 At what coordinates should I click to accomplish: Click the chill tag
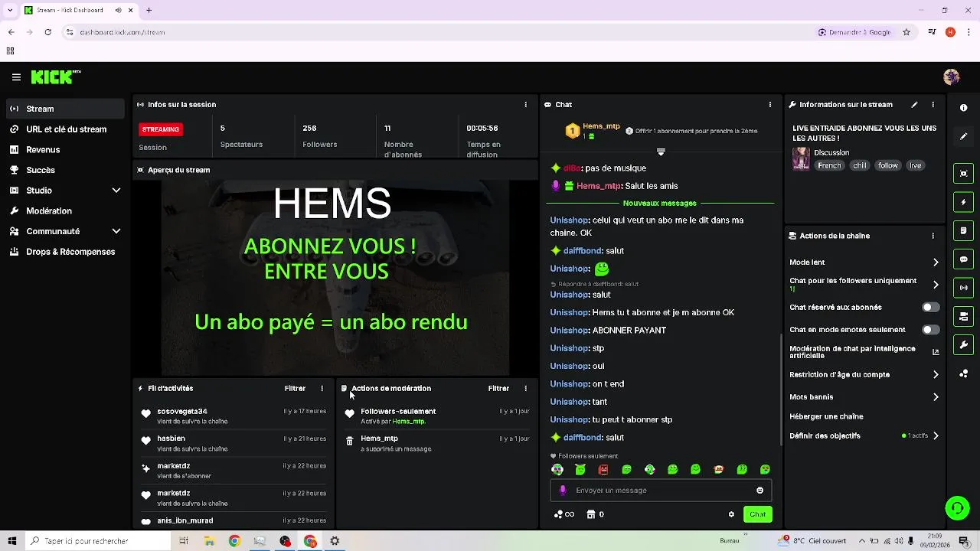(860, 165)
